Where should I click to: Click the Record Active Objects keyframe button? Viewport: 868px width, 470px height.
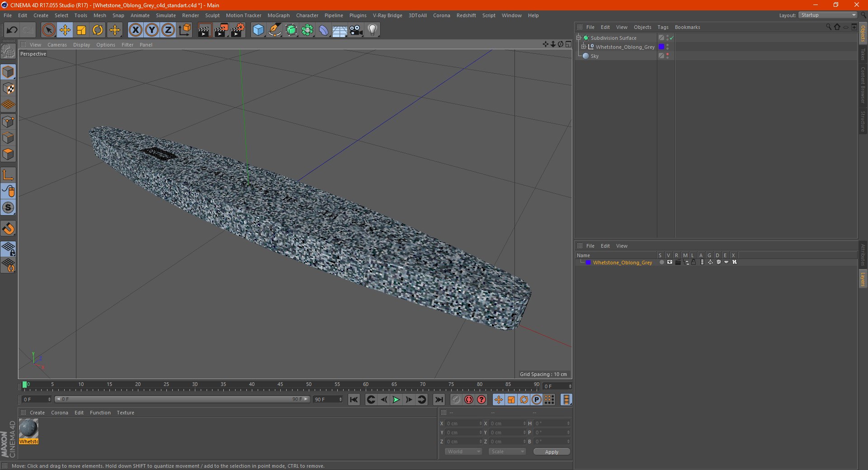tap(456, 399)
